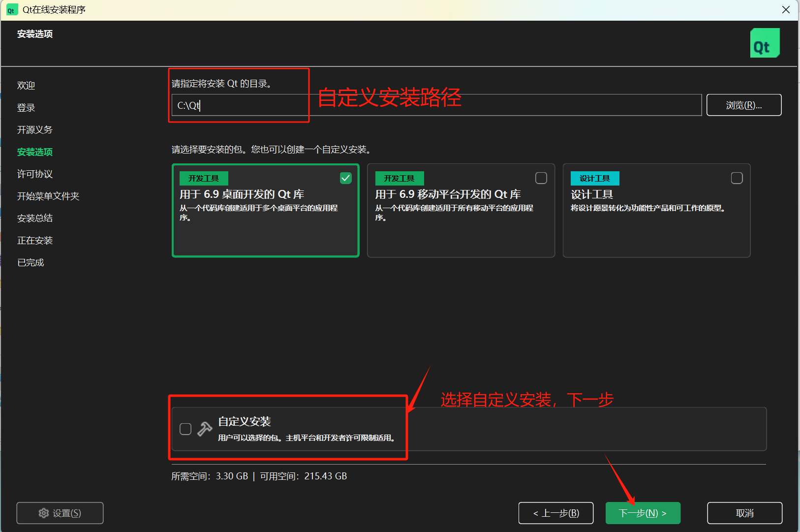Click the 设计工具 card title
The image size is (800, 532).
pos(592,194)
